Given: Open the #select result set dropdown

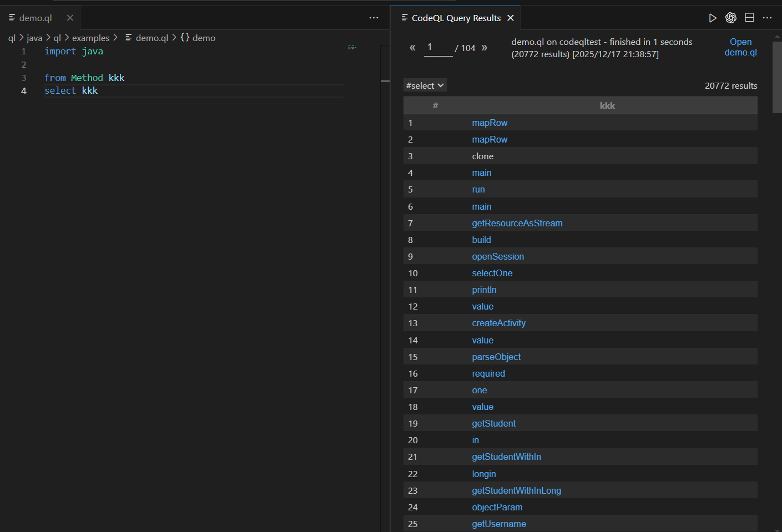Looking at the screenshot, I should coord(425,85).
